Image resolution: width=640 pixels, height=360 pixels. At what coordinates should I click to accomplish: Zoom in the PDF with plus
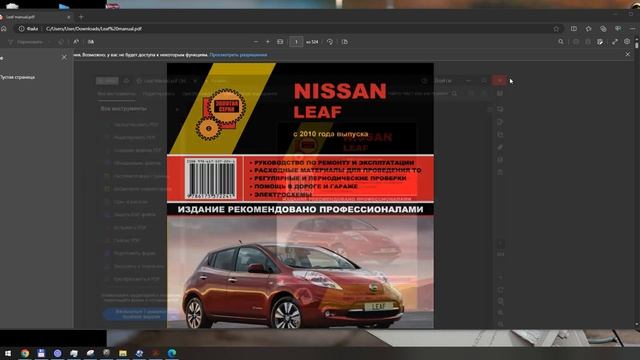point(268,42)
